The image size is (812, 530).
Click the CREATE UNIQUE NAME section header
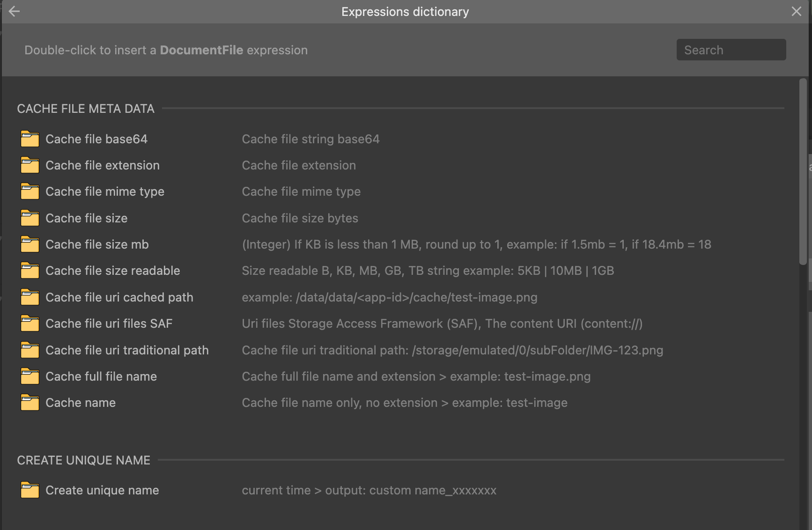click(84, 460)
